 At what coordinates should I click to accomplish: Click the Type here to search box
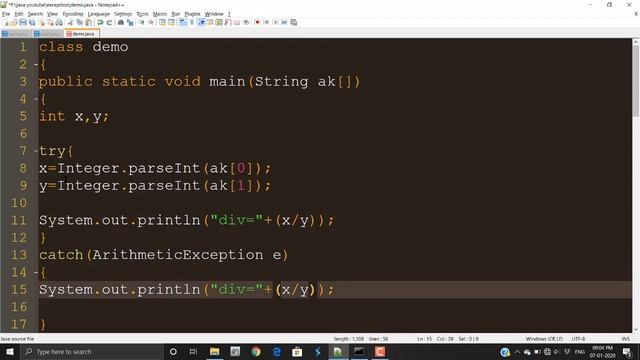[92, 351]
